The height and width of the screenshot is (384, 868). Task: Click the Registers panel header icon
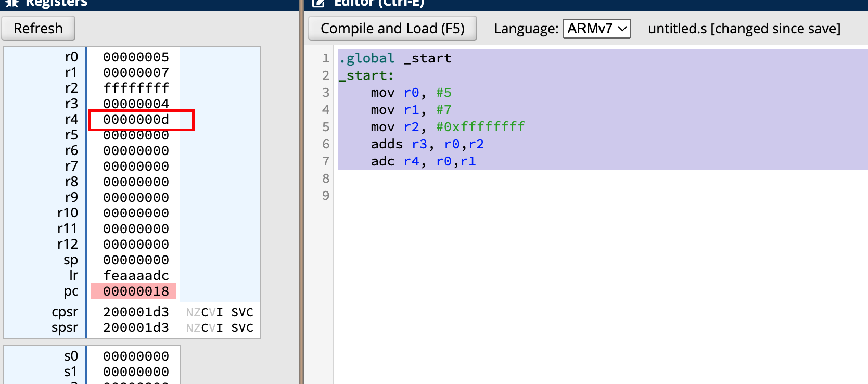tap(12, 3)
